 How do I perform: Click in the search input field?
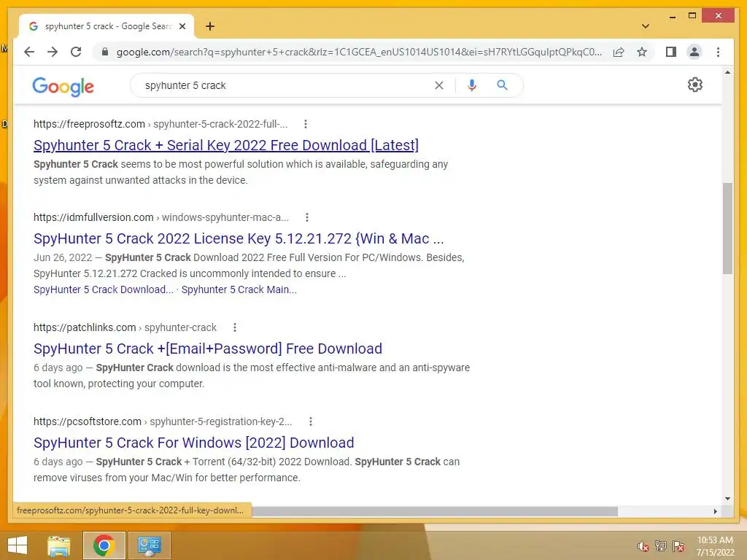click(x=286, y=85)
